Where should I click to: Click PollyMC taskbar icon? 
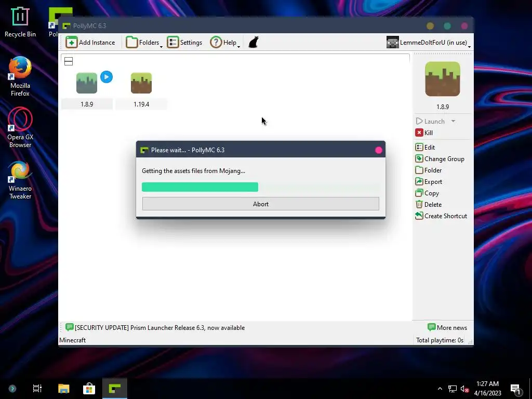tap(115, 389)
